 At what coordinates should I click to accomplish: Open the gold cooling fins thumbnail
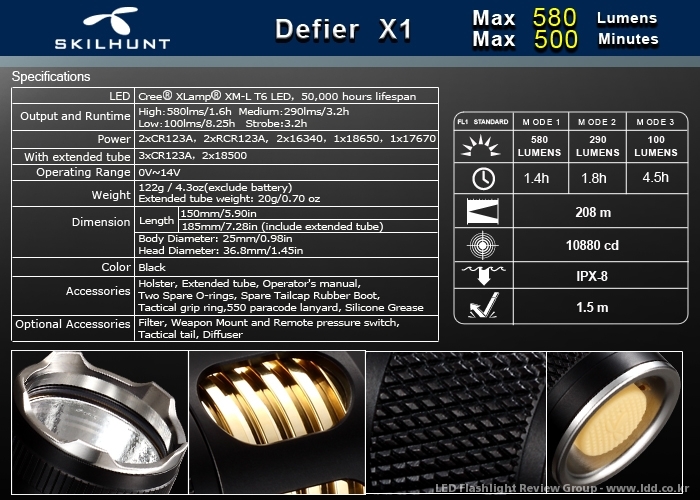point(277,422)
